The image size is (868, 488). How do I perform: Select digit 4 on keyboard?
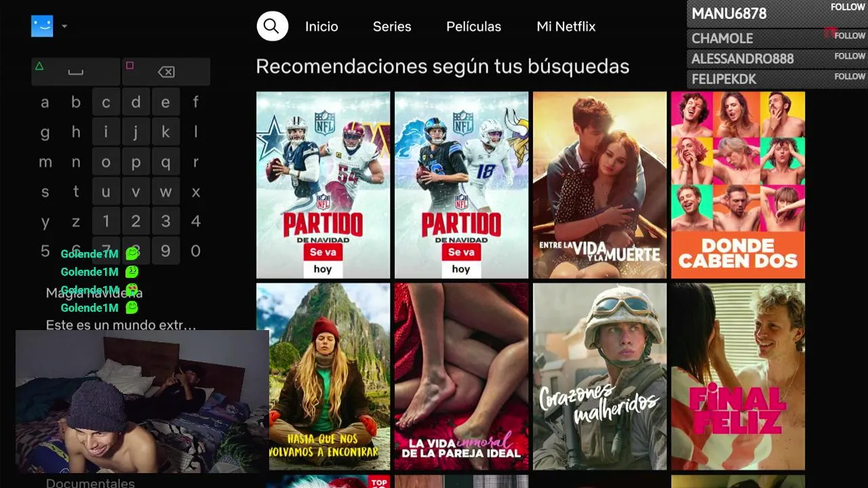[196, 221]
